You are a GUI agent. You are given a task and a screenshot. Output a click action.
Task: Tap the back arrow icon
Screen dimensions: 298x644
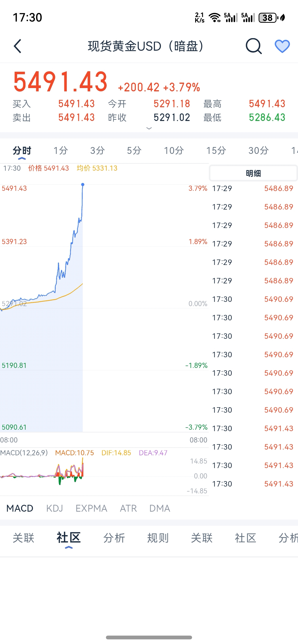(18, 46)
